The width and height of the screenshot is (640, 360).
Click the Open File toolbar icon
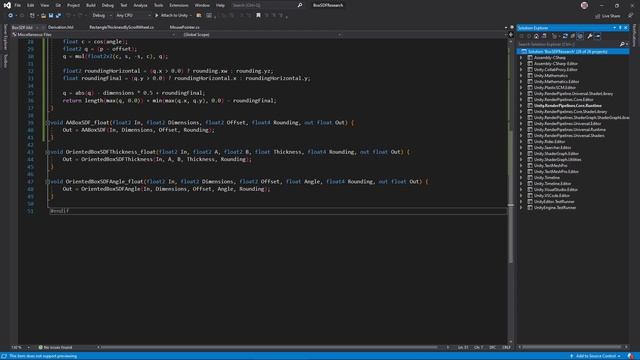(x=43, y=16)
